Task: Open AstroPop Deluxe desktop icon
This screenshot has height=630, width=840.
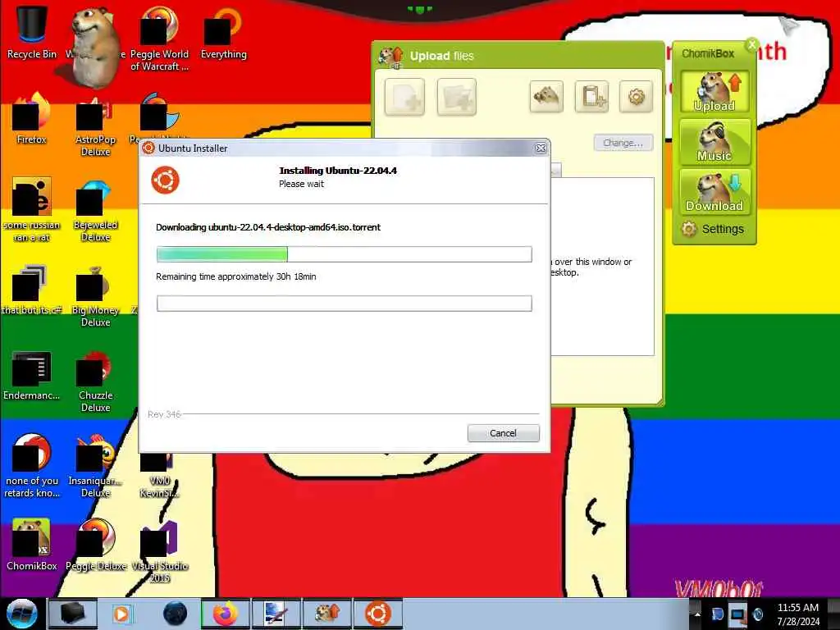Action: [x=95, y=125]
